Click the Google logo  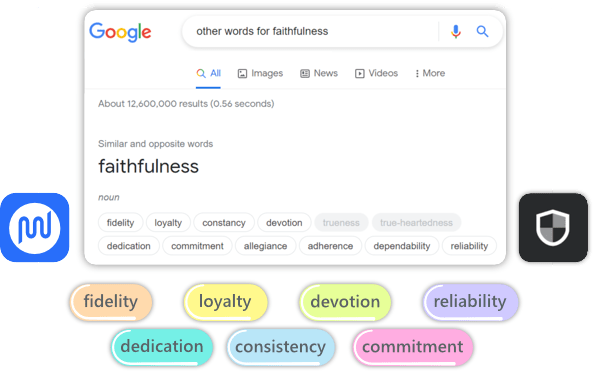120,32
